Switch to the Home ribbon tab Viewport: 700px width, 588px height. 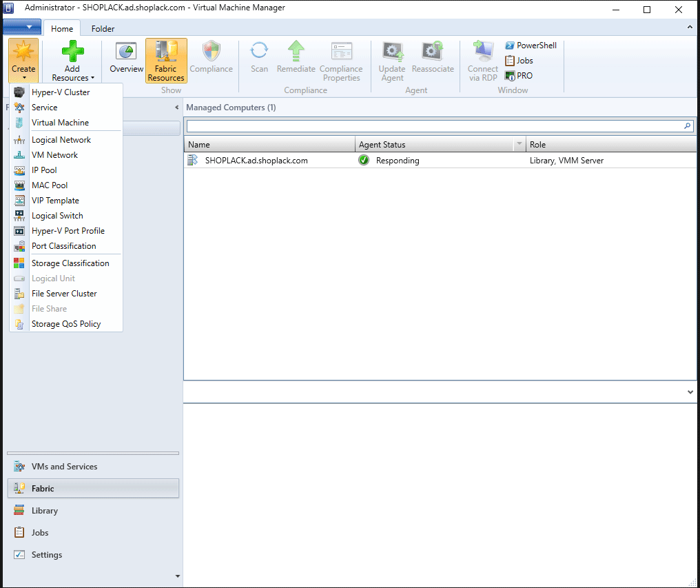pyautogui.click(x=62, y=28)
